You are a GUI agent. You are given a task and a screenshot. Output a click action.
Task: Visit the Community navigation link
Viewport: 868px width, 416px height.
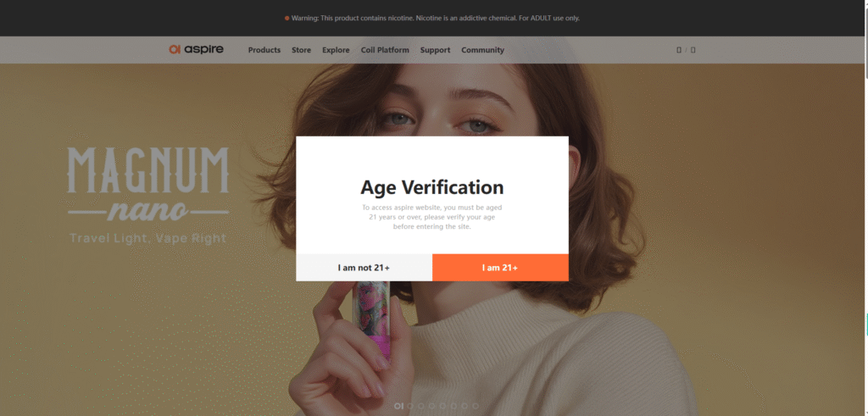[482, 50]
